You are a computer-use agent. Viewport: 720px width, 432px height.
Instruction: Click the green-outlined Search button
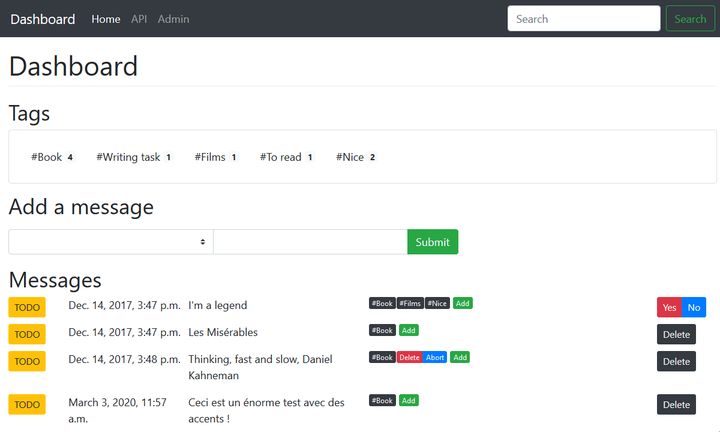690,18
